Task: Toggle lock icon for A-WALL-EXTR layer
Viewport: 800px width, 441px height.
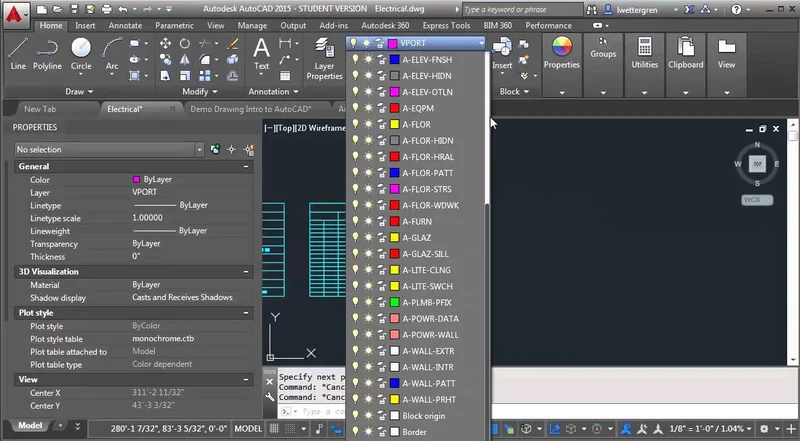Action: (x=382, y=351)
